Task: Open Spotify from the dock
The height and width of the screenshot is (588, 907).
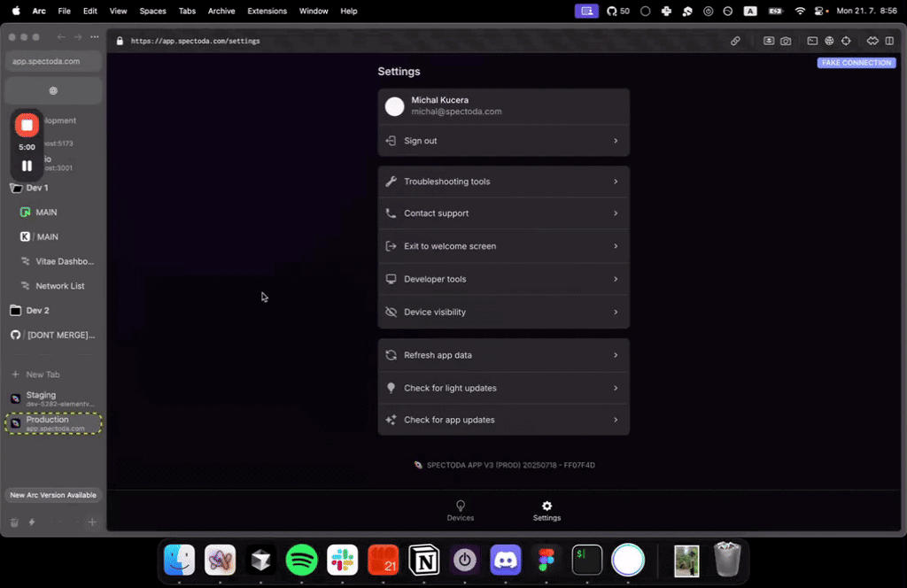Action: (301, 561)
